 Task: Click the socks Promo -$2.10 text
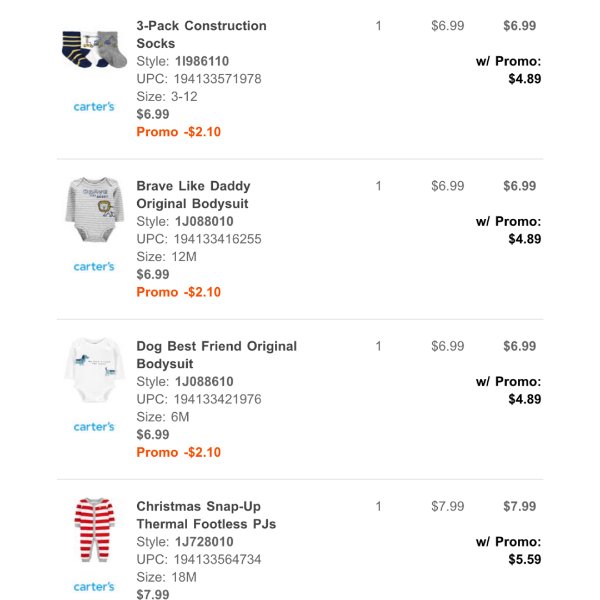click(179, 132)
